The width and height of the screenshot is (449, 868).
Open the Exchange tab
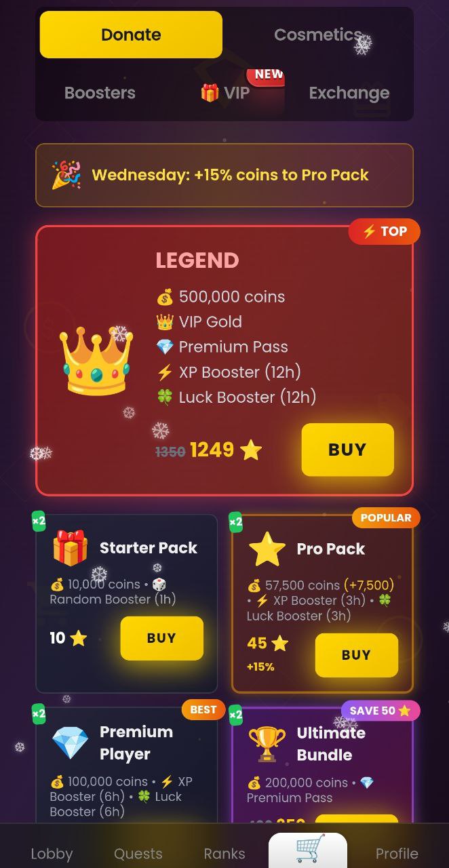349,93
